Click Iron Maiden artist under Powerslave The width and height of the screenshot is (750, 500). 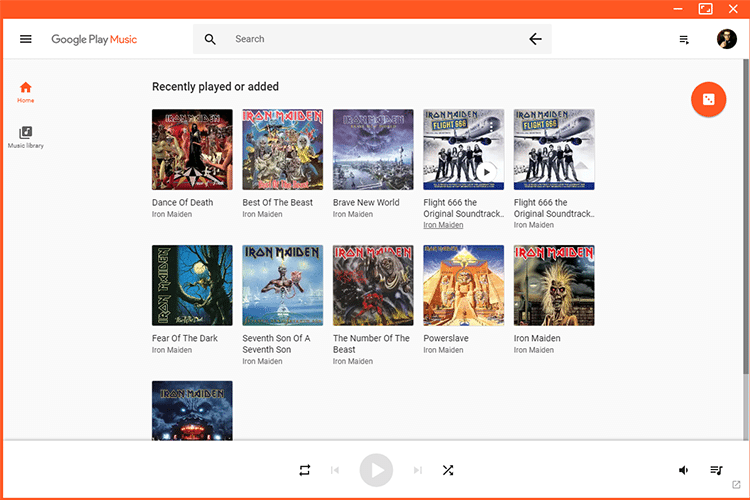click(x=443, y=350)
